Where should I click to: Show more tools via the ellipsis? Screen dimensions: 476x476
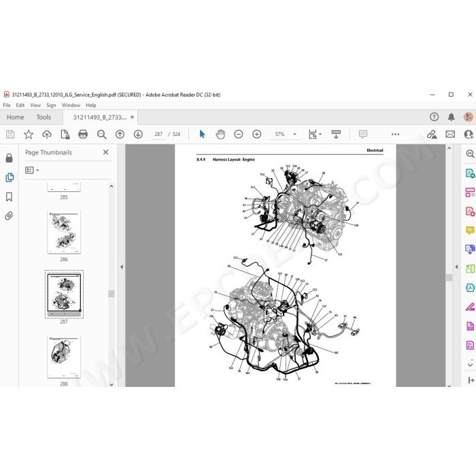click(395, 134)
